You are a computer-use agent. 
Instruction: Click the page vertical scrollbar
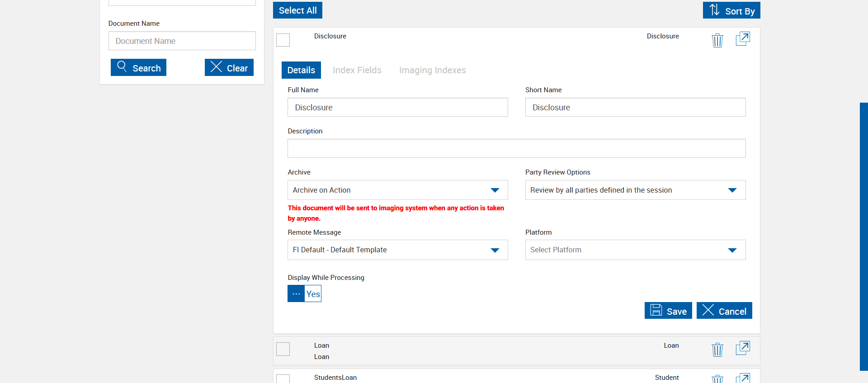click(x=863, y=236)
